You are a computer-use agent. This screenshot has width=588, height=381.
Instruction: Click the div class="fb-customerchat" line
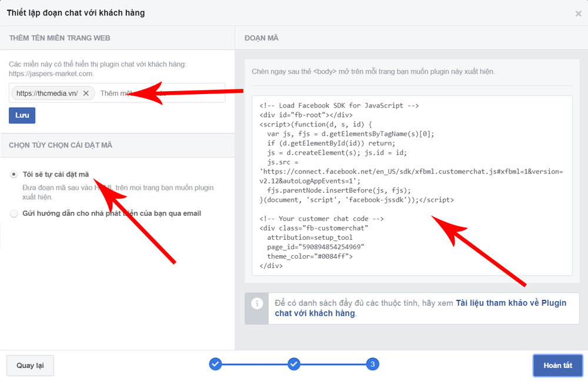point(314,228)
